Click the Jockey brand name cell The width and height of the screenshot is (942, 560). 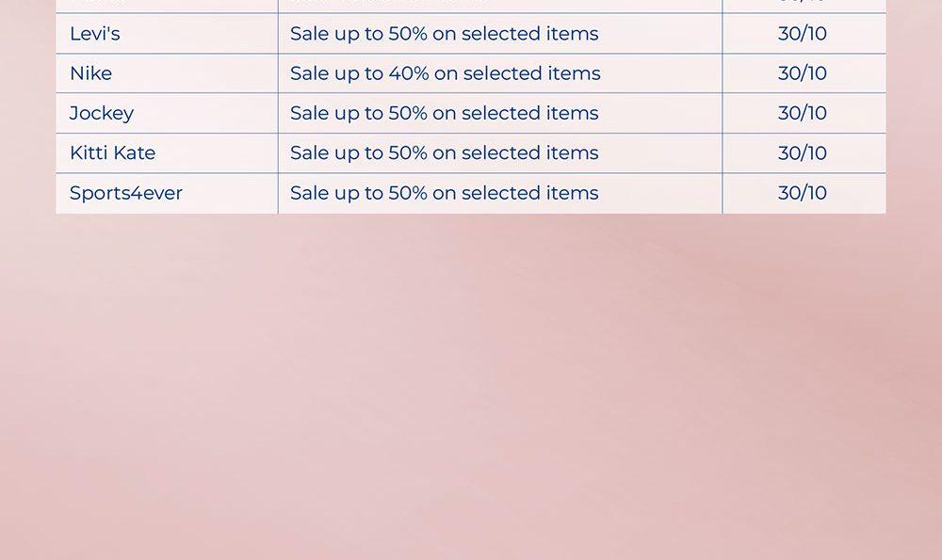pyautogui.click(x=102, y=113)
